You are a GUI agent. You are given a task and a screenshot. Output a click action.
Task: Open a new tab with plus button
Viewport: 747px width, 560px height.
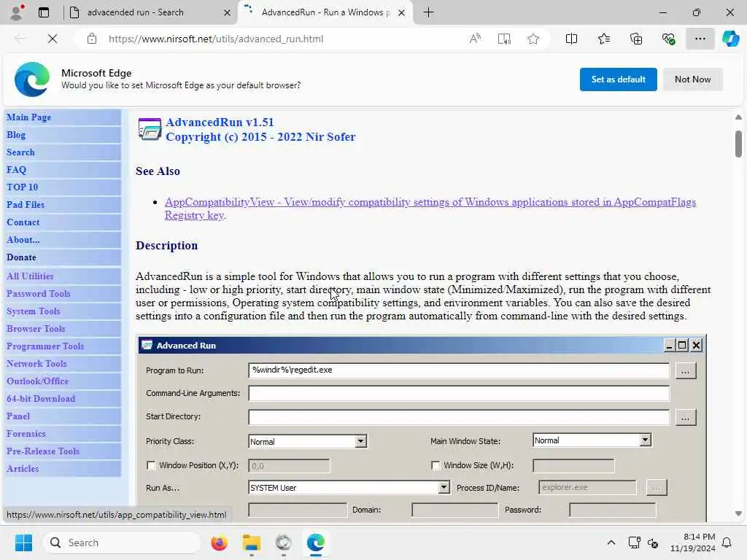click(428, 12)
